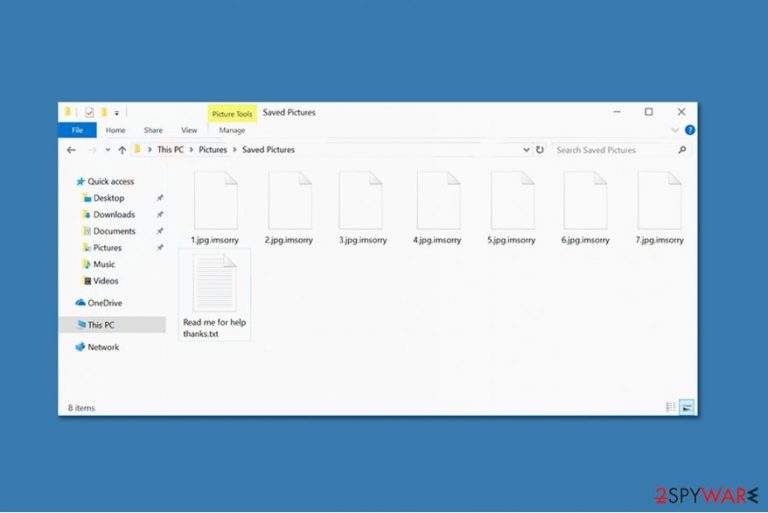Open the Help question mark icon

coord(690,130)
